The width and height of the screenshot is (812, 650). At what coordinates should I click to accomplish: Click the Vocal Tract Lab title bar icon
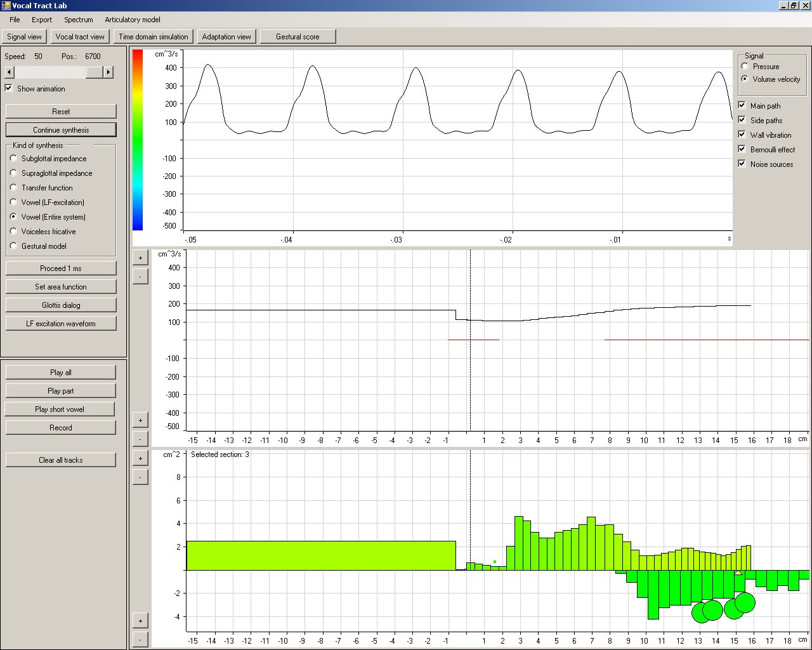(6, 6)
